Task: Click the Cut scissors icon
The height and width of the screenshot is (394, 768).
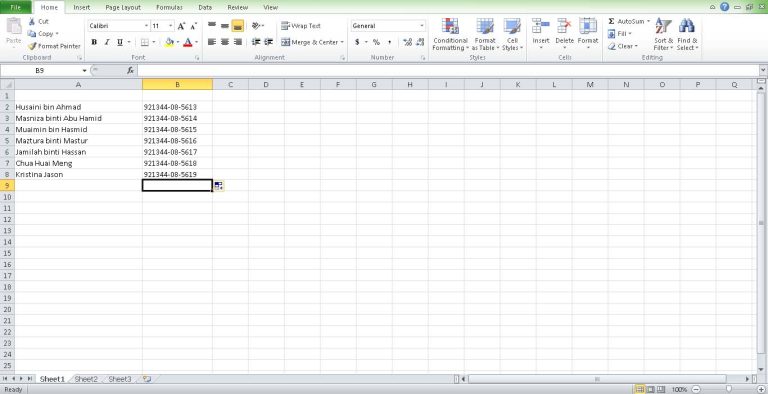Action: (32, 22)
